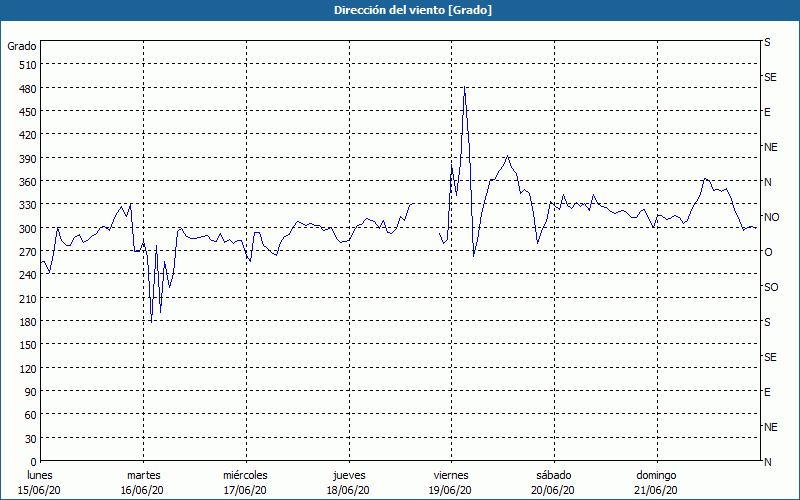This screenshot has width=800, height=500.
Task: Select the date 19/06/20
Action: pyautogui.click(x=451, y=490)
